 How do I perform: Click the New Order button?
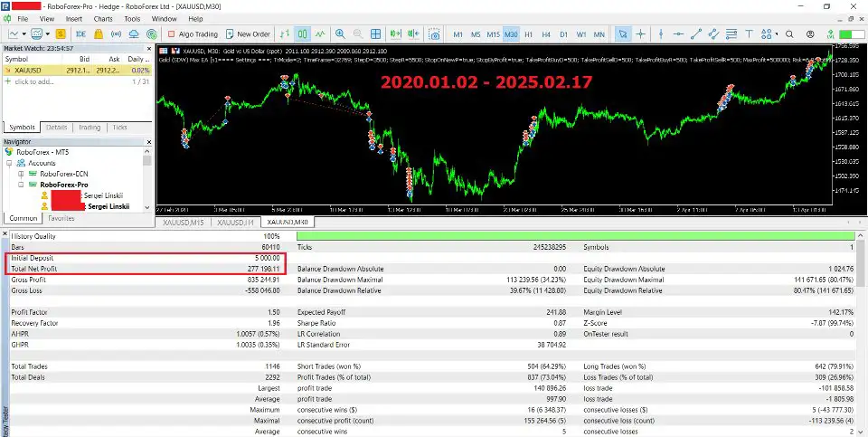point(248,34)
